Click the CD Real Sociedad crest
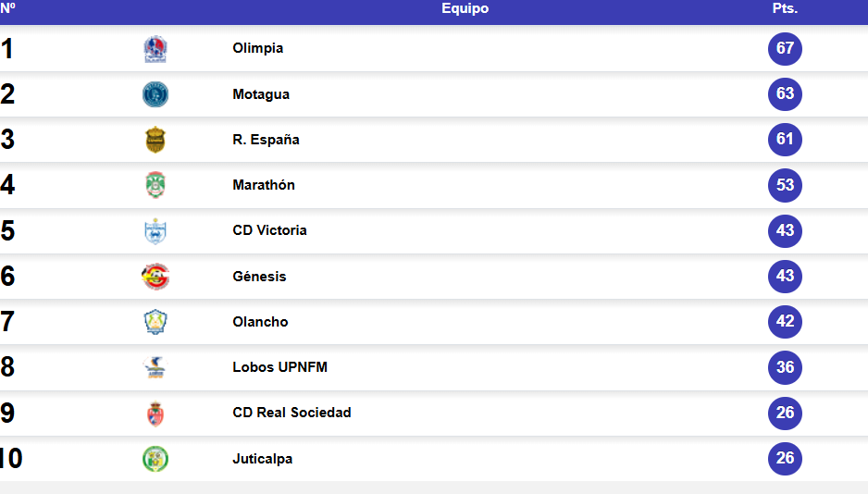868x494 pixels. pyautogui.click(x=155, y=413)
